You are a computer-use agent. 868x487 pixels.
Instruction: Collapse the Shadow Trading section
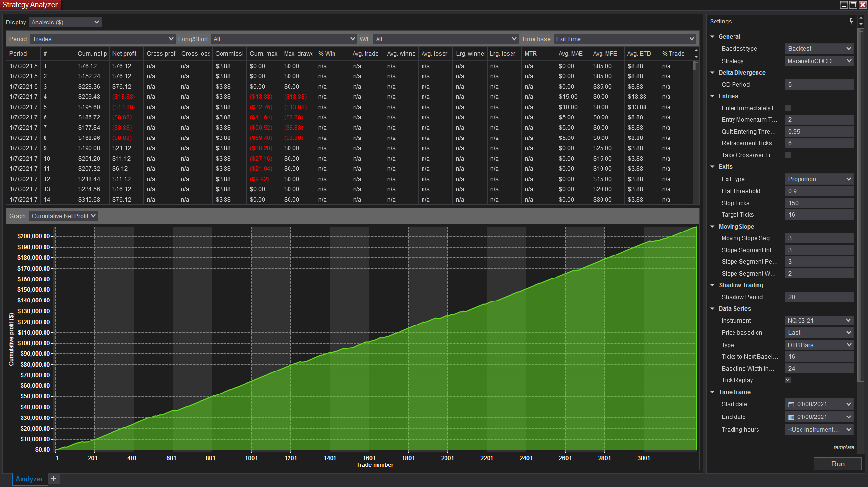712,285
